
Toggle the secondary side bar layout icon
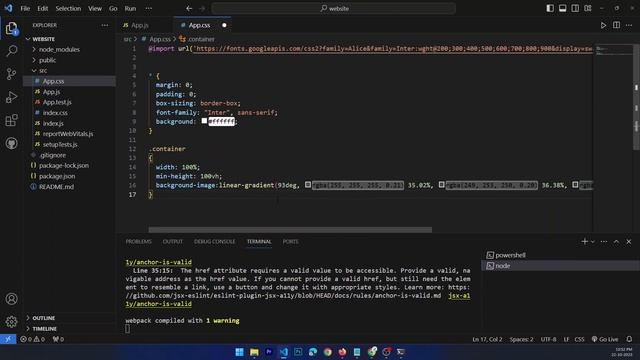[575, 8]
